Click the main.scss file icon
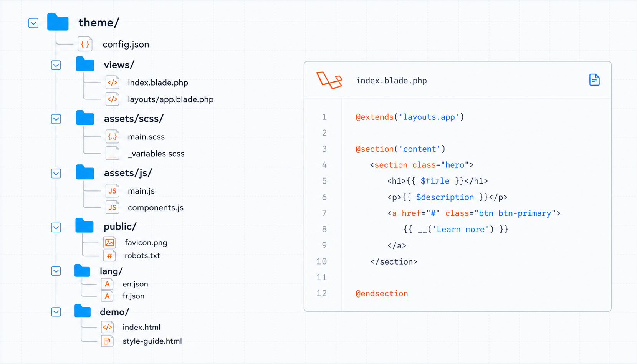 click(113, 137)
